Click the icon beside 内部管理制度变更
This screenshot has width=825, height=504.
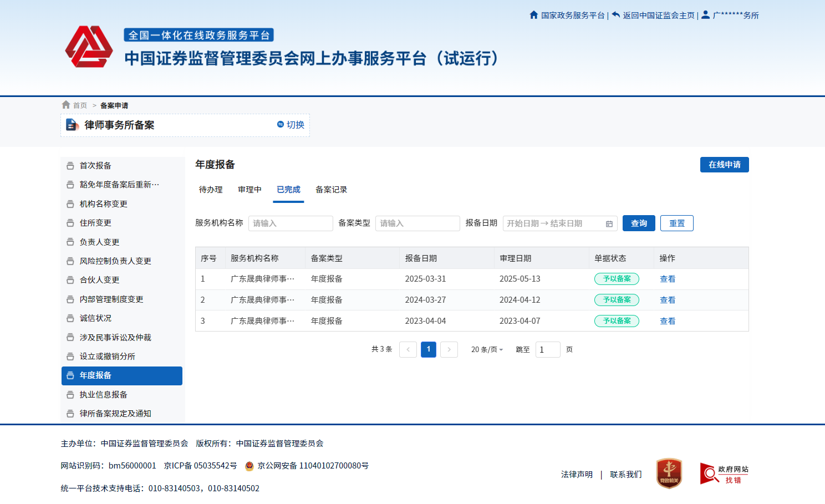70,299
